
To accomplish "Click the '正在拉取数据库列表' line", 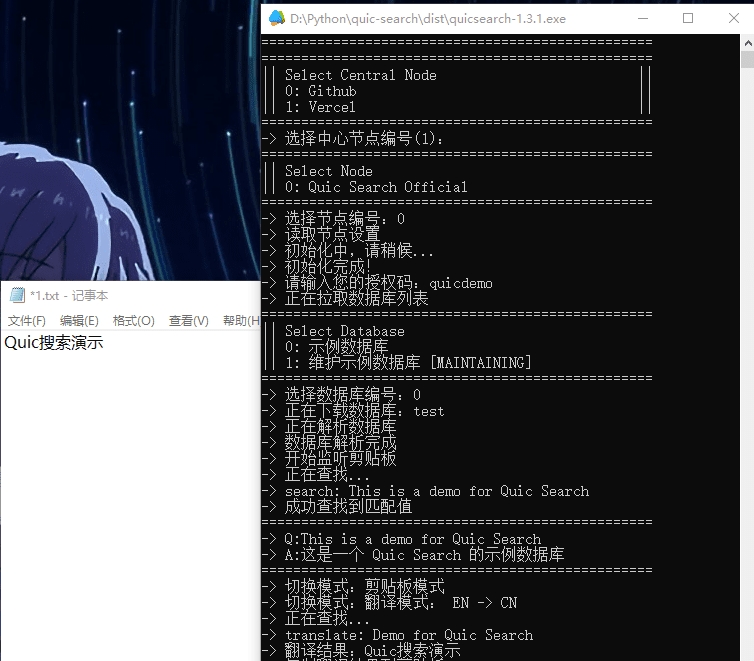I will click(345, 299).
